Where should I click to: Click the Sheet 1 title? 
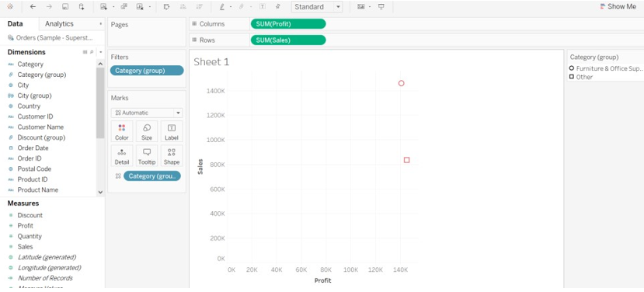pos(211,62)
